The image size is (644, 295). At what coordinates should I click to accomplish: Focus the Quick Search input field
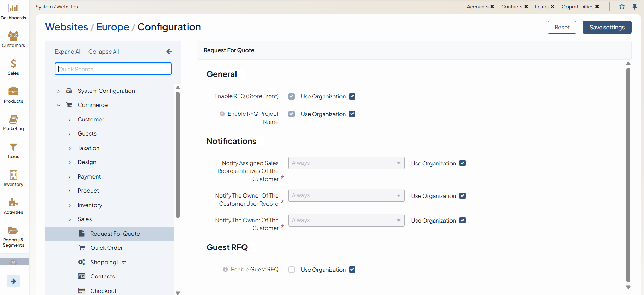(113, 69)
